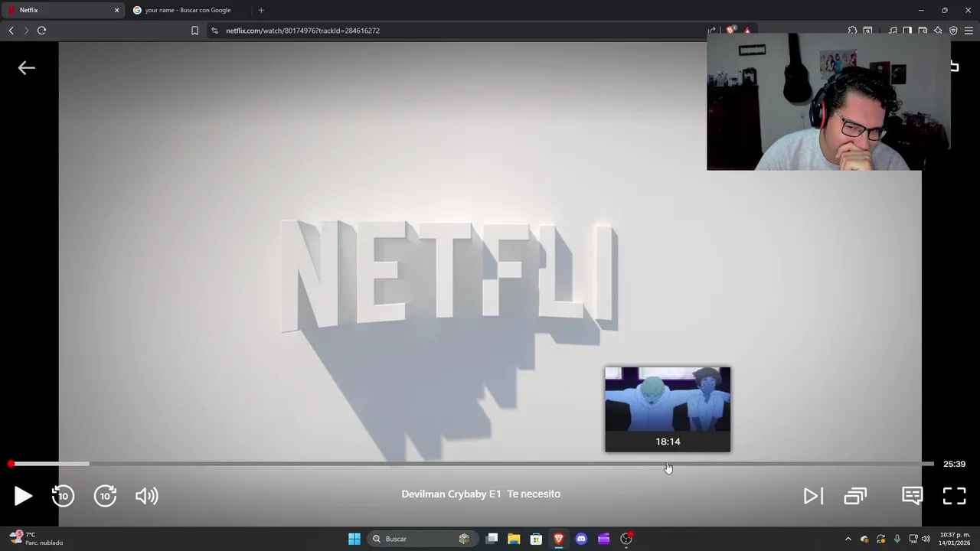Go to the next episode
Screen dimensions: 980x551
tap(813, 496)
